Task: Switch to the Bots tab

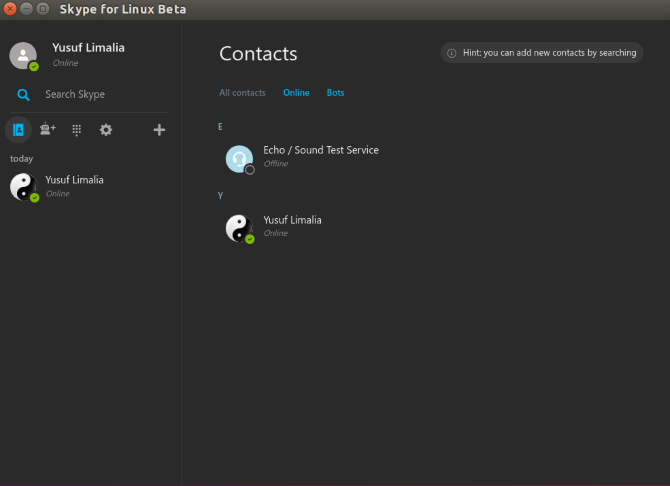Action: click(335, 93)
